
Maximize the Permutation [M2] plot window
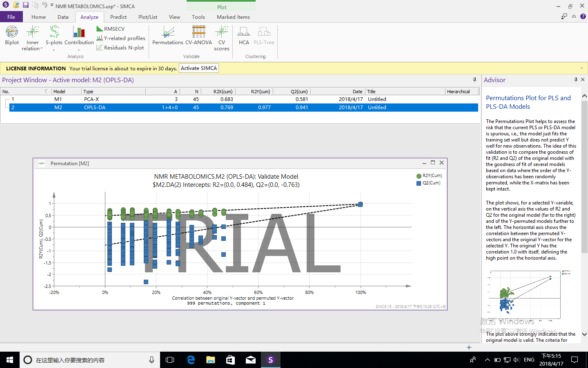[x=433, y=163]
